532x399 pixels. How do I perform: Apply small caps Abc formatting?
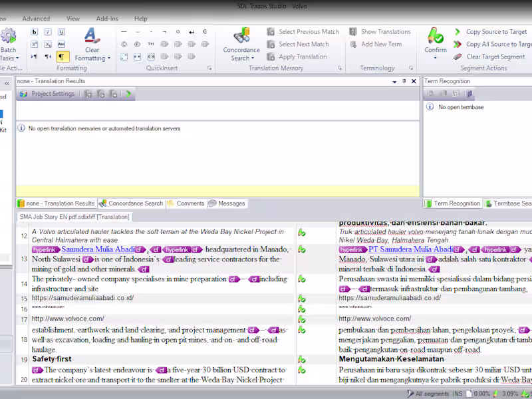pos(61,44)
